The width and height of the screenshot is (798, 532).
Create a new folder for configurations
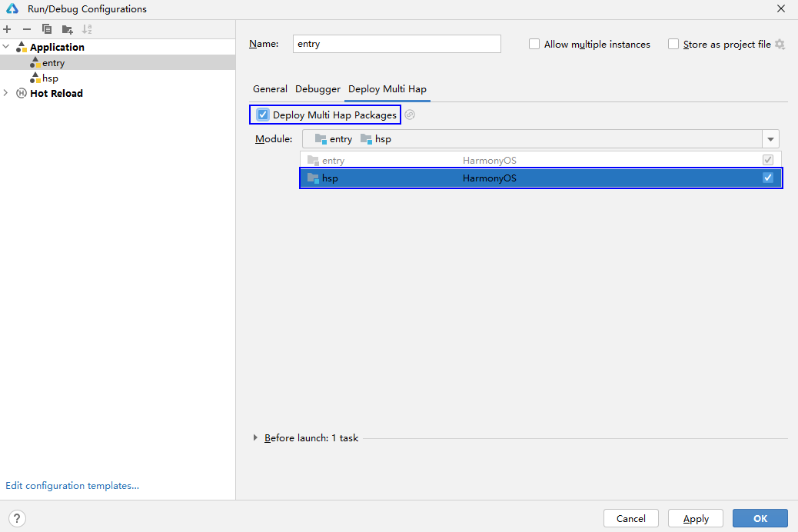(x=66, y=29)
